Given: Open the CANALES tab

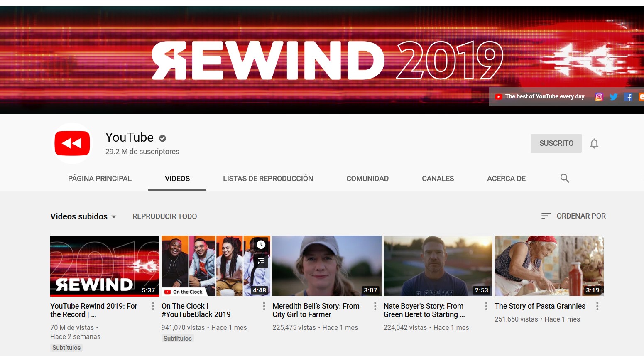Looking at the screenshot, I should pyautogui.click(x=438, y=179).
